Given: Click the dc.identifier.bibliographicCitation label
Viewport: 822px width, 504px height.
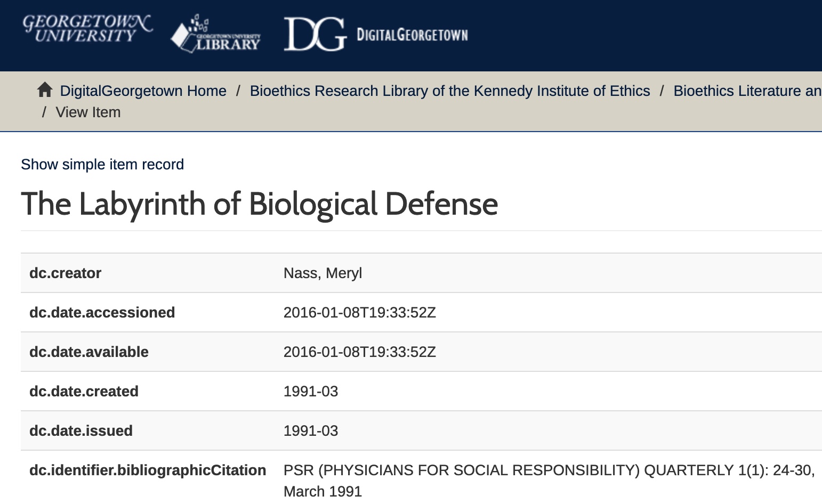Looking at the screenshot, I should tap(148, 470).
